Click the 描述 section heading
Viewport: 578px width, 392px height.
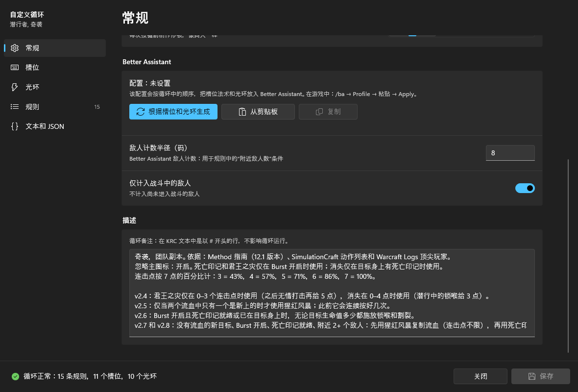129,220
